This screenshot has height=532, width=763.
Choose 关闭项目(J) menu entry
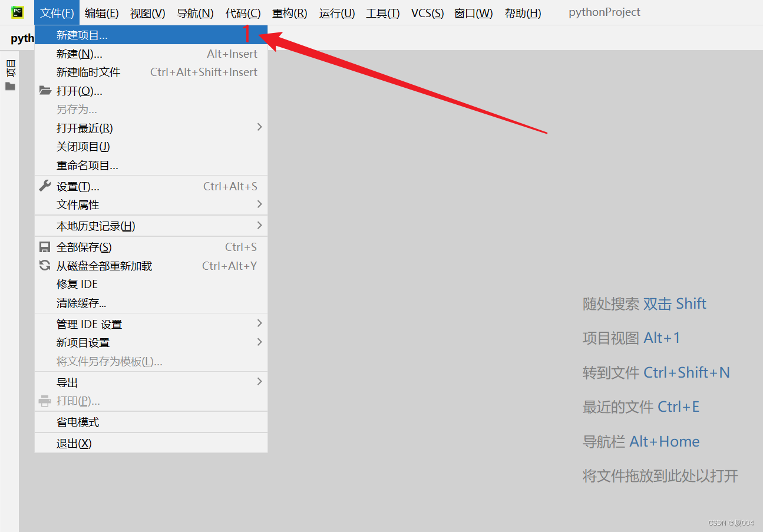point(151,146)
